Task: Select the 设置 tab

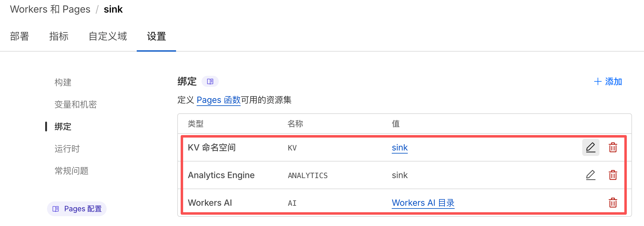Action: [x=156, y=37]
